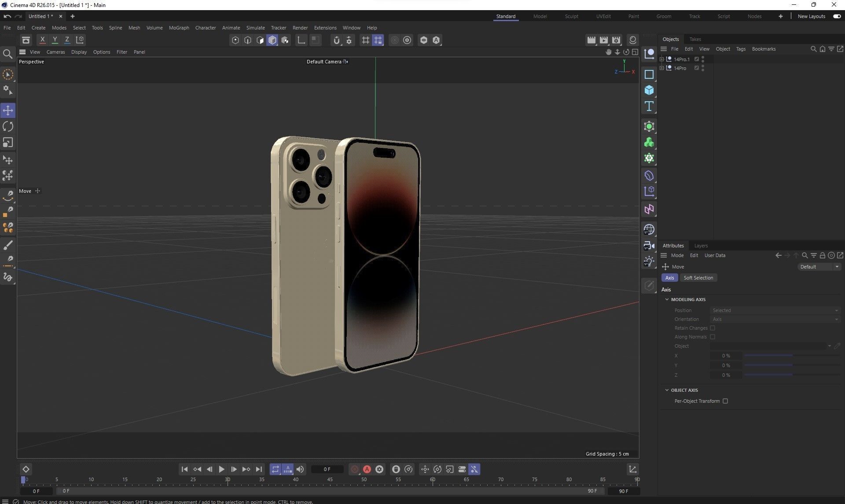Click the Enable Snap magnet icon

click(337, 40)
